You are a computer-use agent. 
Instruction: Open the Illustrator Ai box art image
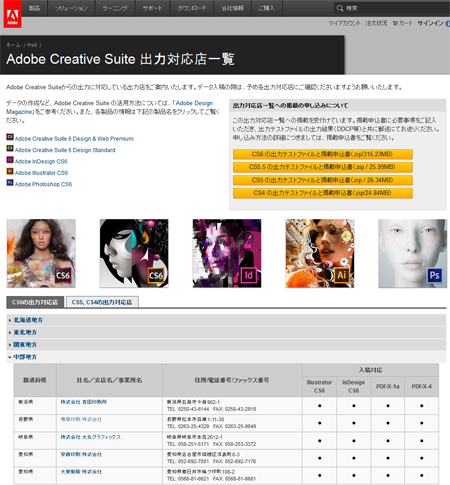[x=320, y=253]
